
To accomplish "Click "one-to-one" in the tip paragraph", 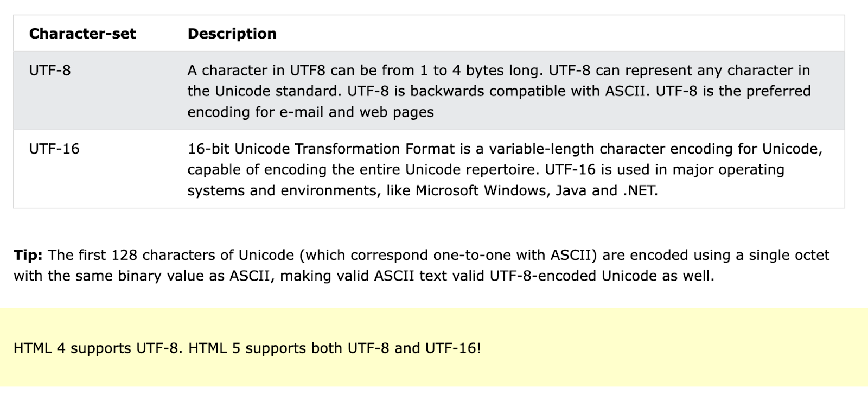I will (x=488, y=255).
